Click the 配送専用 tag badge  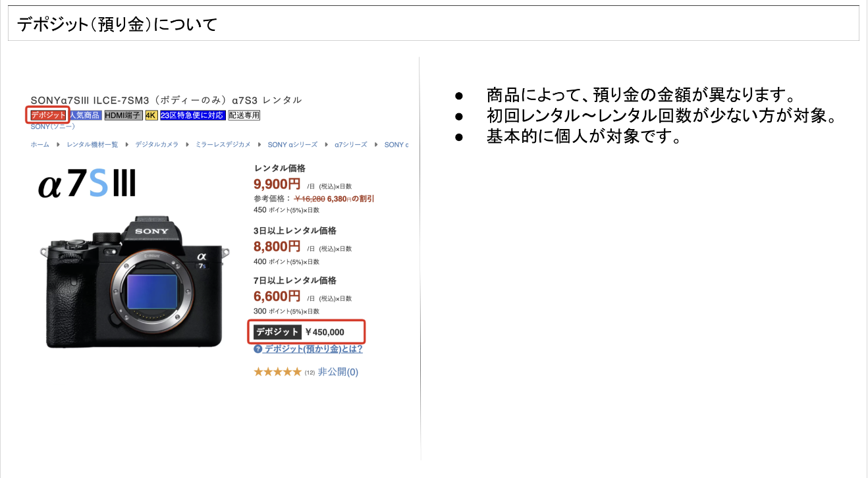244,115
